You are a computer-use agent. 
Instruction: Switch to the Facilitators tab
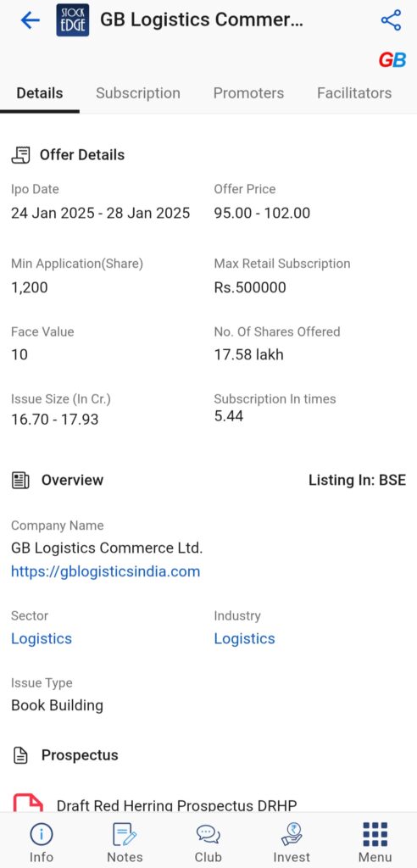coord(354,93)
